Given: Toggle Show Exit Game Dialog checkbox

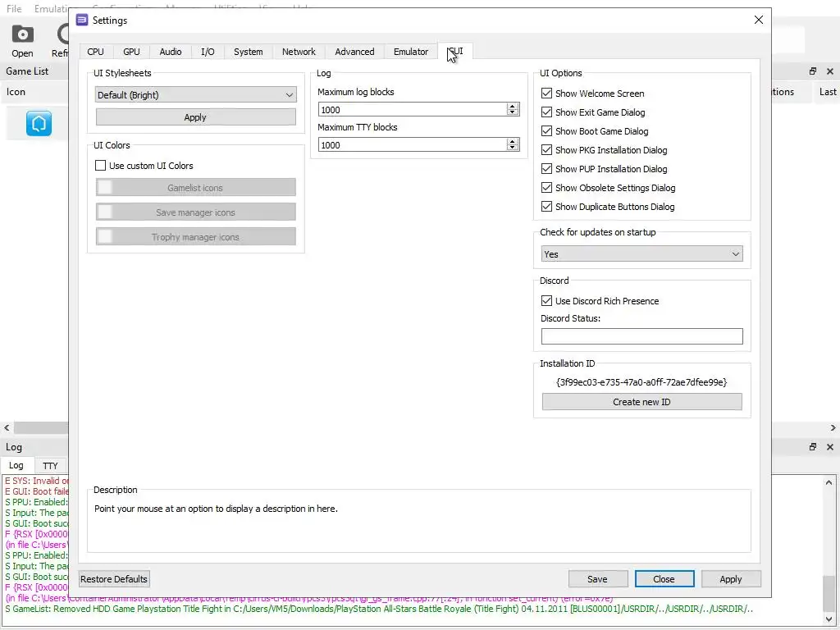Looking at the screenshot, I should (546, 112).
